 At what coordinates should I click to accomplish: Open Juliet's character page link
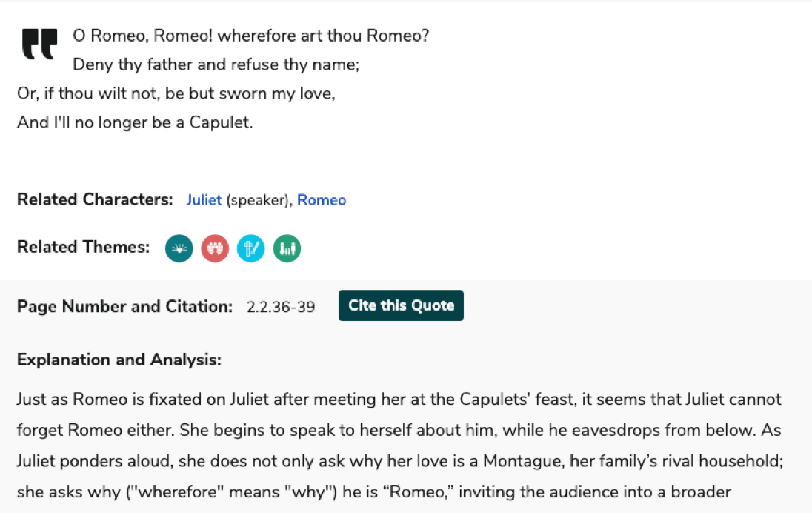tap(204, 200)
